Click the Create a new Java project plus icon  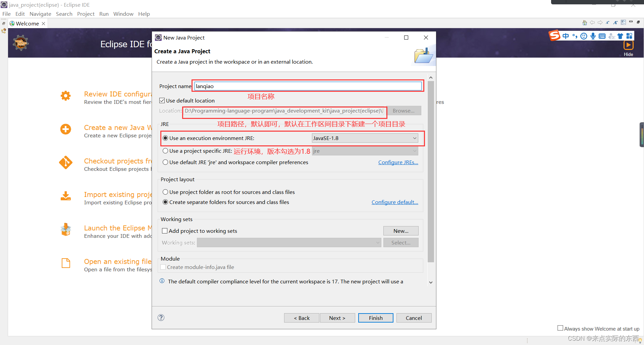pos(65,129)
